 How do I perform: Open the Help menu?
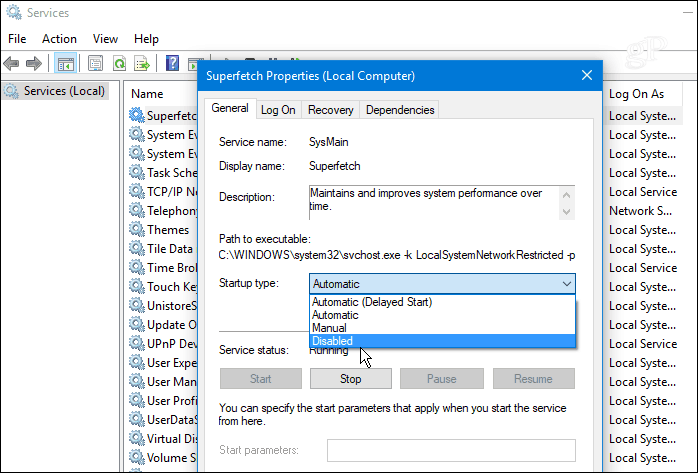(x=146, y=39)
